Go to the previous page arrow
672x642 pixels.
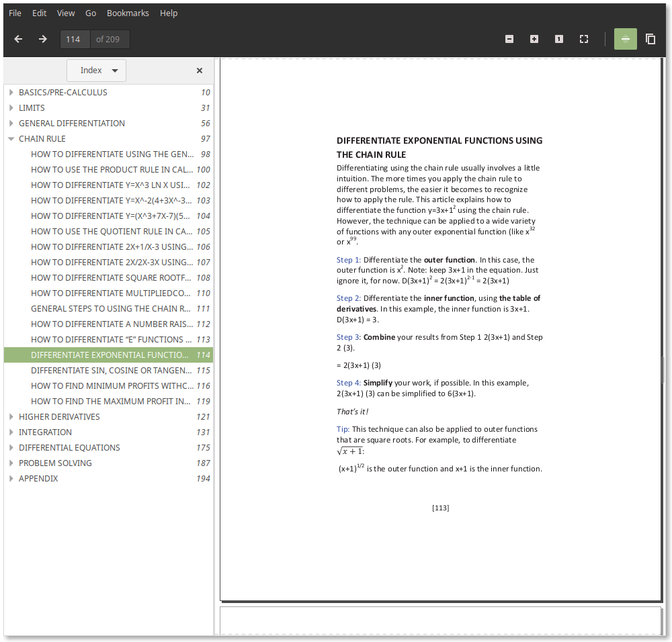[x=18, y=39]
